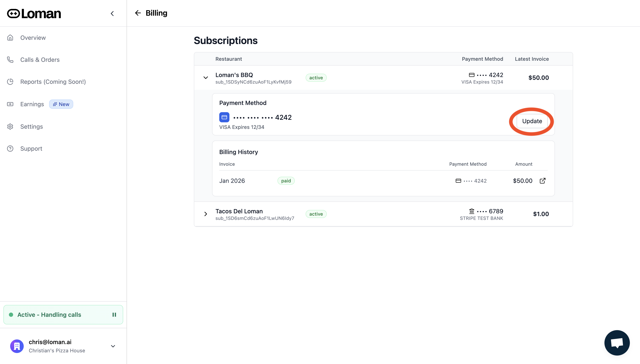This screenshot has width=640, height=364.
Task: Open the chat support bubble
Action: click(x=617, y=343)
